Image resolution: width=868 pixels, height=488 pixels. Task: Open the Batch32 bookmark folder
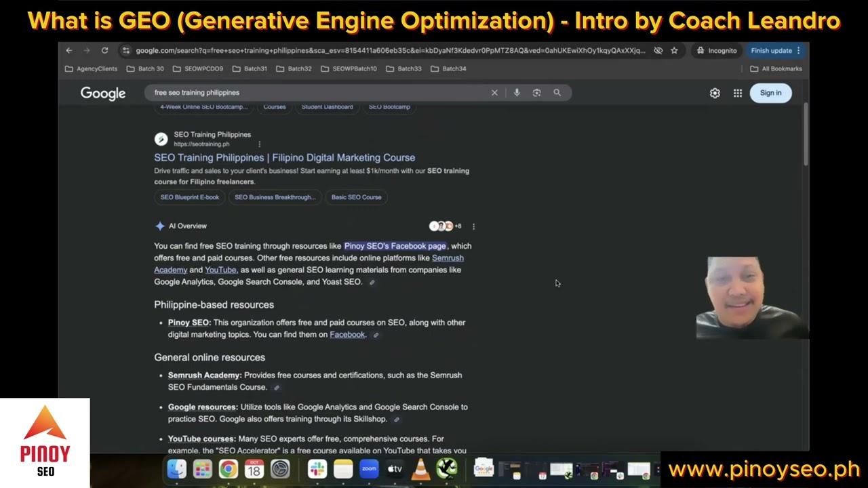(294, 68)
